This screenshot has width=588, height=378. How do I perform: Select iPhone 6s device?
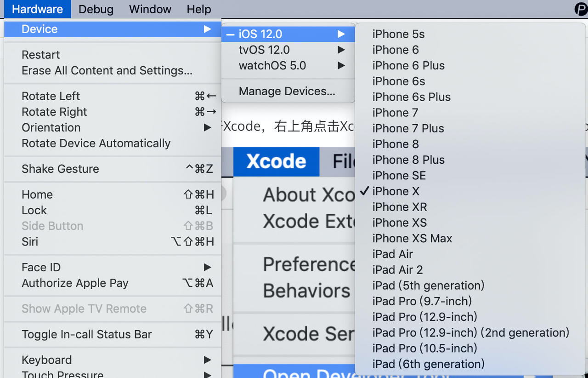coord(470,81)
